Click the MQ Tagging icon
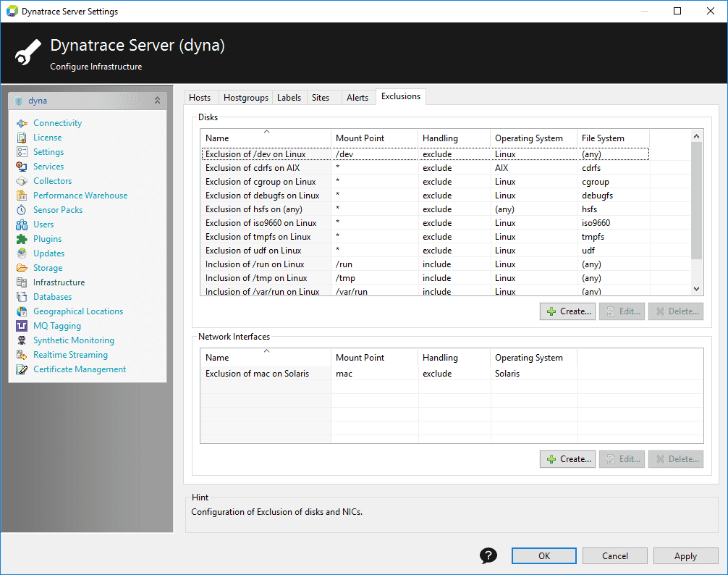The width and height of the screenshot is (728, 575). coord(22,326)
